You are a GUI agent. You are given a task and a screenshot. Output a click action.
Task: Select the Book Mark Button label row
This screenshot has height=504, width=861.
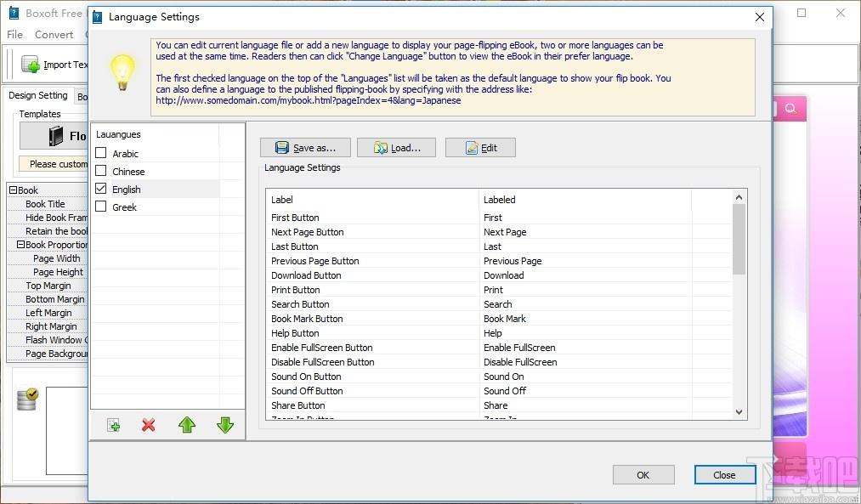(x=499, y=319)
